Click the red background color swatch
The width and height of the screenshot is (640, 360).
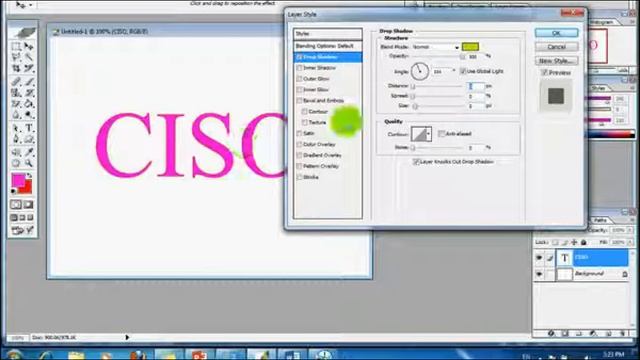coord(27,188)
